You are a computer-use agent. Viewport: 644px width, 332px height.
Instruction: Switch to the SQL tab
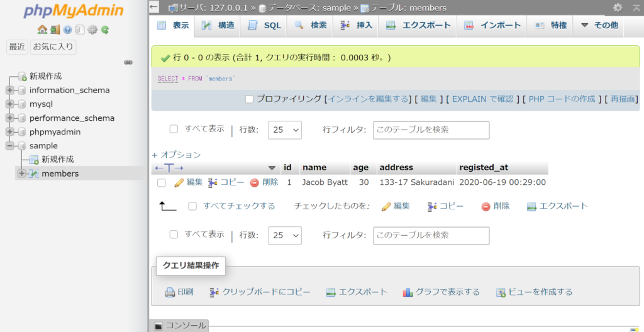point(265,25)
